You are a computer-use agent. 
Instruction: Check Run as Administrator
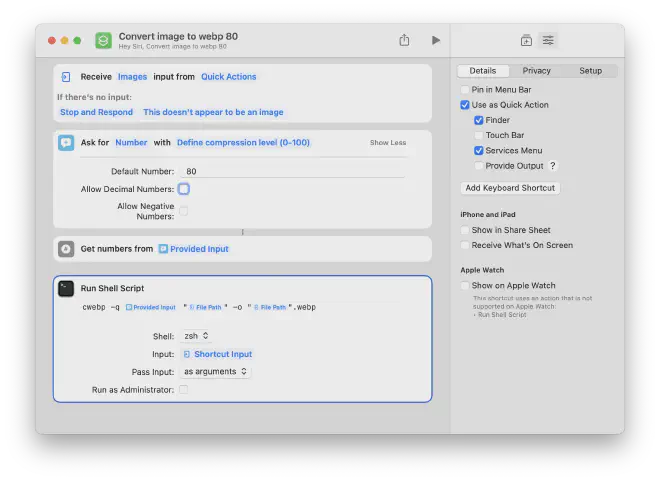pos(184,390)
